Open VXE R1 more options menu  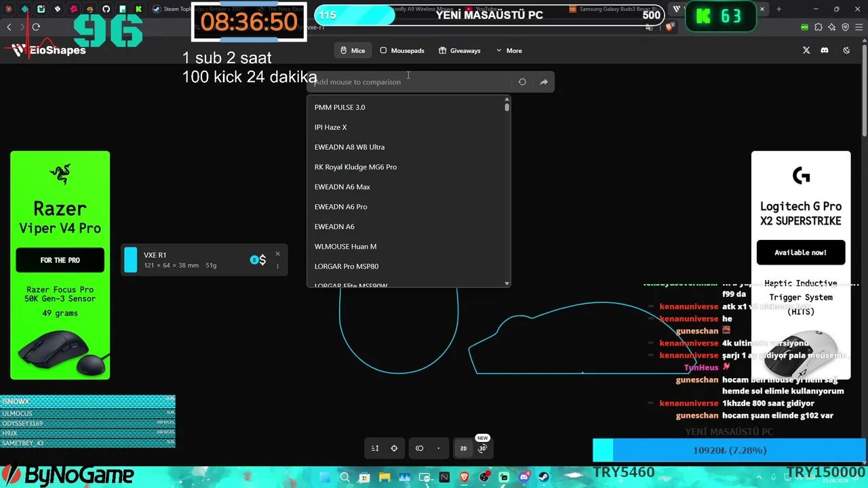[277, 266]
